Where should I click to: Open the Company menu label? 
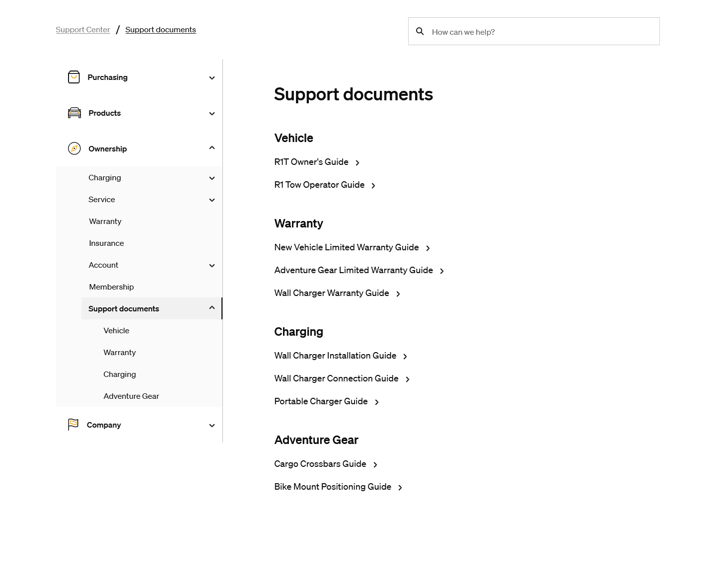104,425
